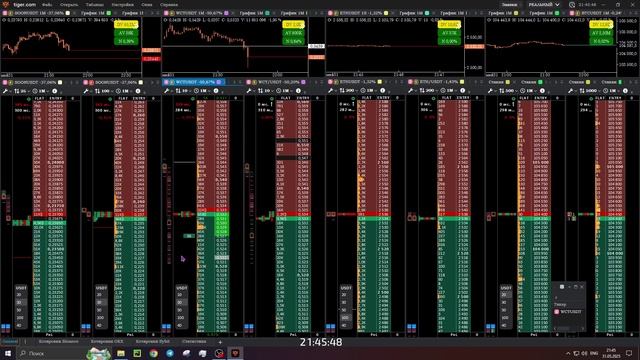Image resolution: width=640 pixels, height=360 pixels.
Task: Click clock icon beside time in title bar
Action: click(x=572, y=4)
